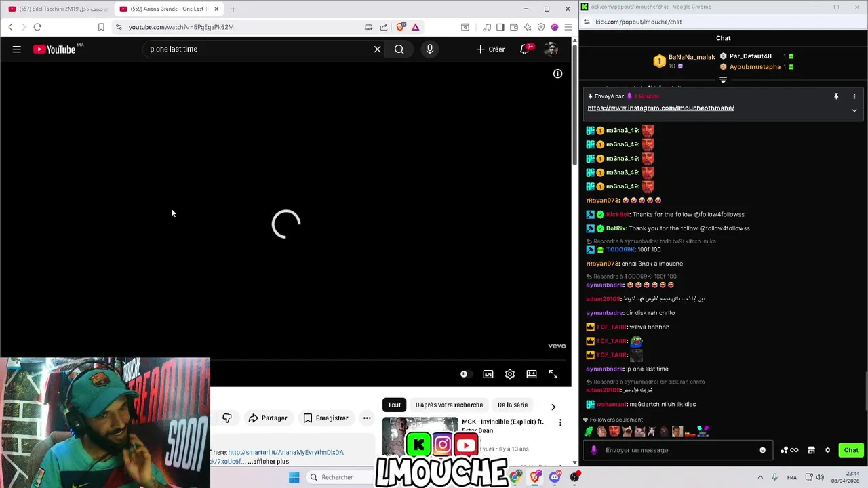Select the D'après votre recherche chip

tap(449, 405)
